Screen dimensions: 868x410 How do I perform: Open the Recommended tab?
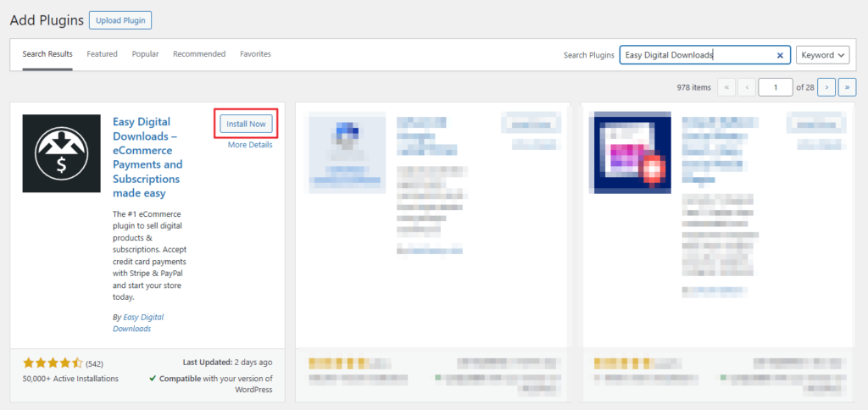199,54
